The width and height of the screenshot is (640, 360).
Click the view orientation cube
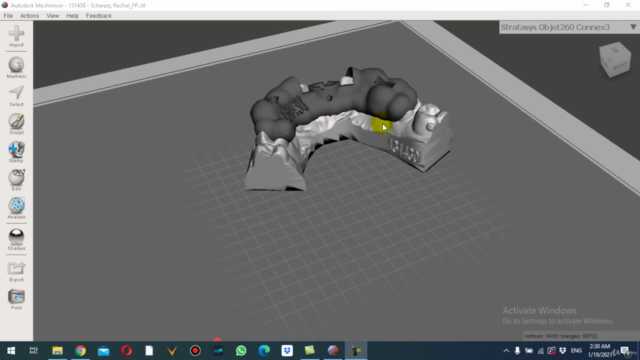pos(615,60)
